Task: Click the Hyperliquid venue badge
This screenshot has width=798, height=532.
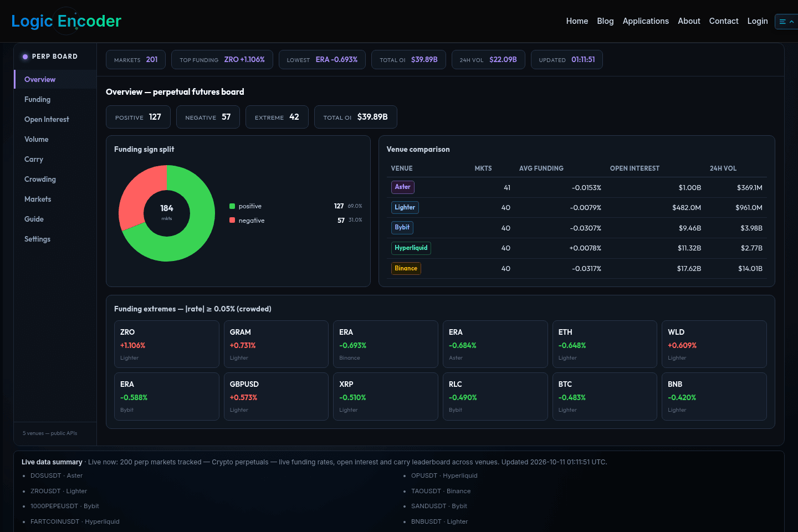Action: (x=411, y=248)
